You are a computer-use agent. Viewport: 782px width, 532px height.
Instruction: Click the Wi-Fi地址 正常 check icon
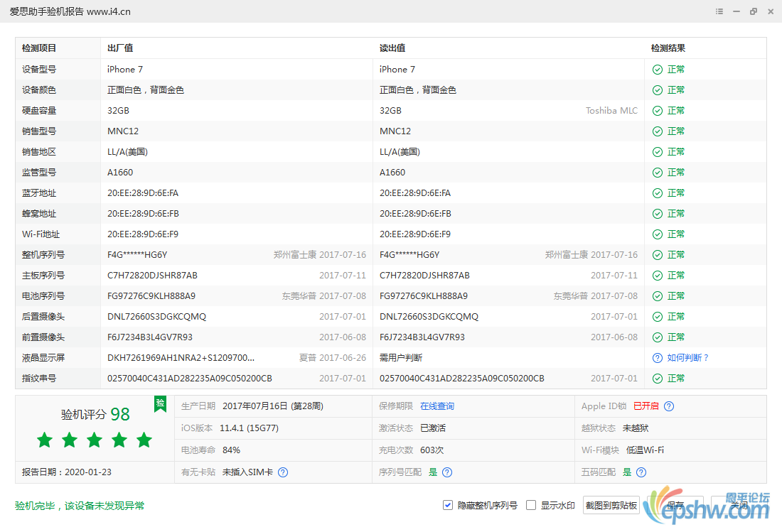658,234
